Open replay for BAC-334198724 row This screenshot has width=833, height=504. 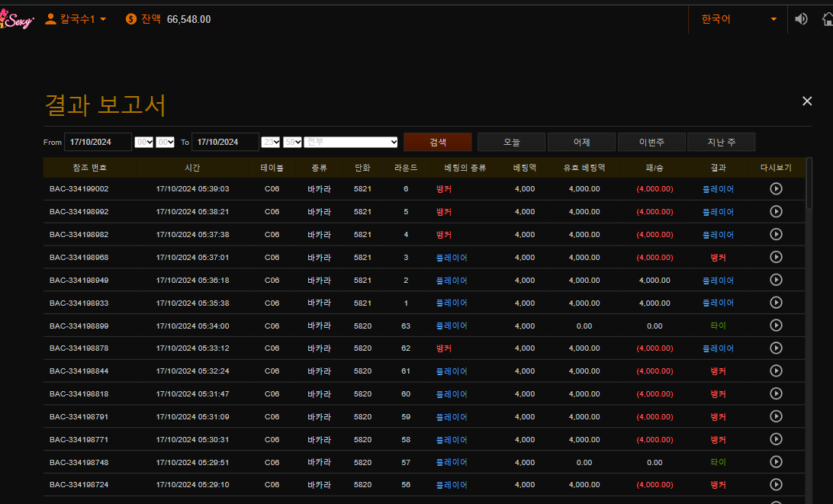[x=776, y=484]
